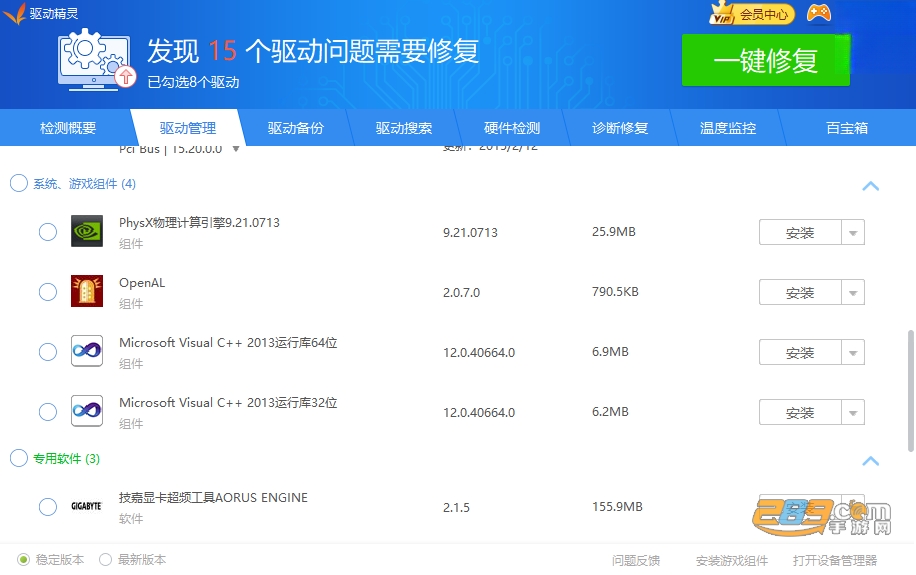Click the PhysX version 9.21.0713 text

pyautogui.click(x=470, y=233)
